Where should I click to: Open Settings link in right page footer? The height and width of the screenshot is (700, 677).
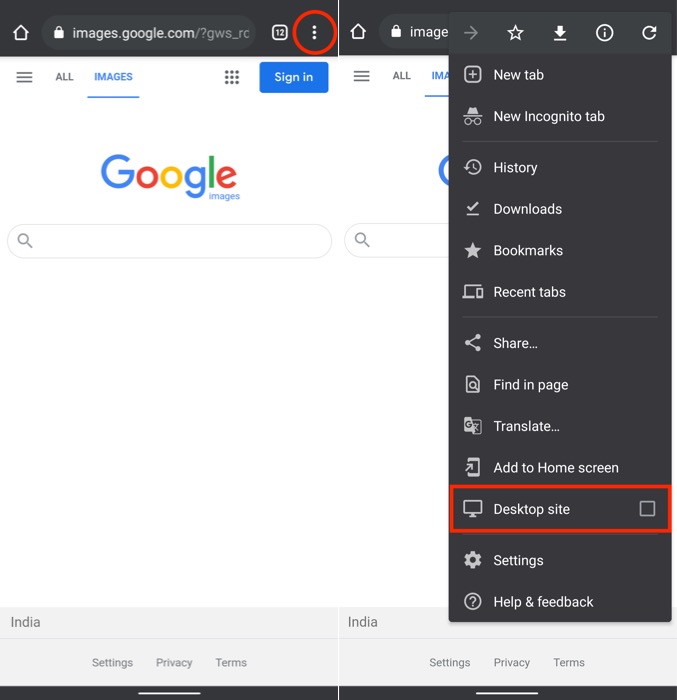[x=450, y=662]
